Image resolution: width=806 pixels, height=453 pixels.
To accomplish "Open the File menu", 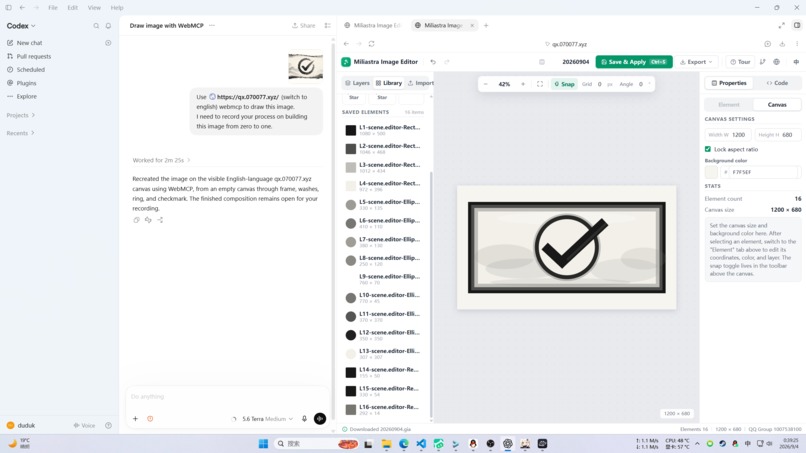I will tap(52, 8).
